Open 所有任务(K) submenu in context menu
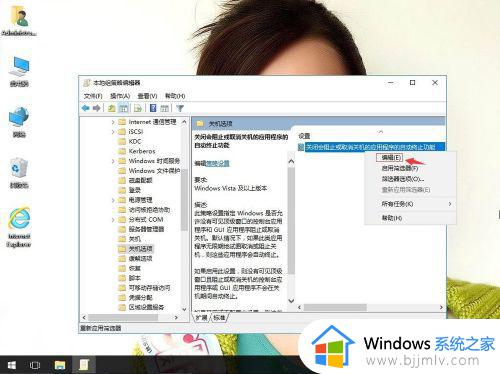 point(410,204)
